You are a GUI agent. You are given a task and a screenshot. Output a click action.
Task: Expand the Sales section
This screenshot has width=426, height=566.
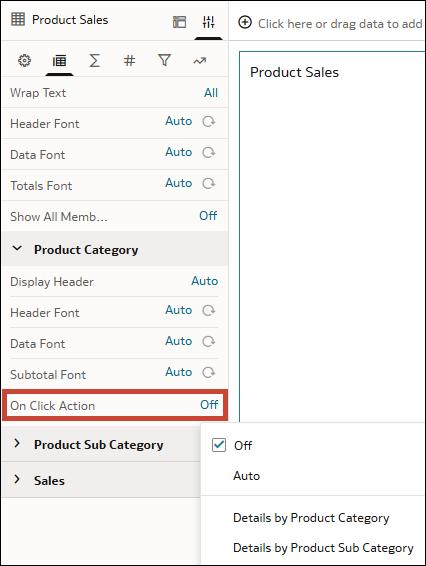pos(17,479)
